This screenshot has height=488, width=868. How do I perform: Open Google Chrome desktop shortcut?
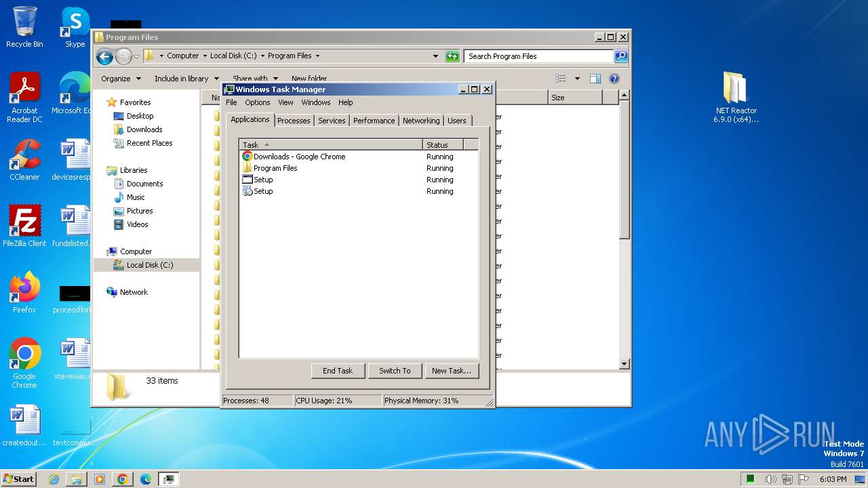(x=24, y=363)
